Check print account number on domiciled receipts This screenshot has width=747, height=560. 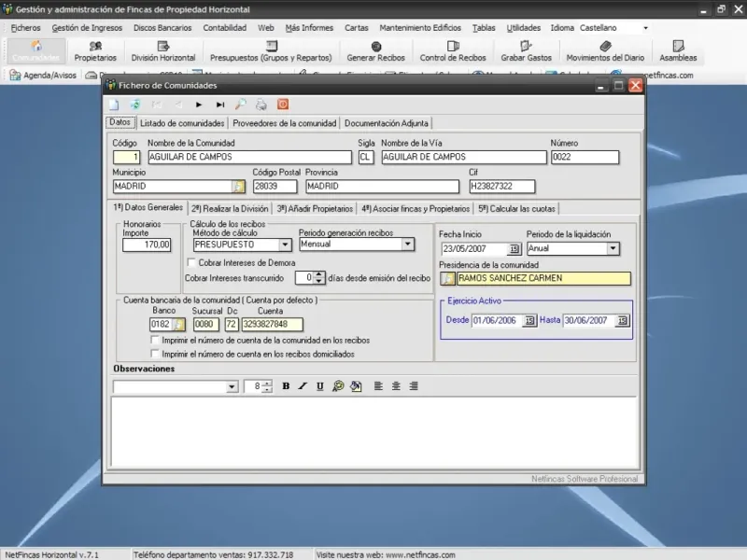coord(155,354)
